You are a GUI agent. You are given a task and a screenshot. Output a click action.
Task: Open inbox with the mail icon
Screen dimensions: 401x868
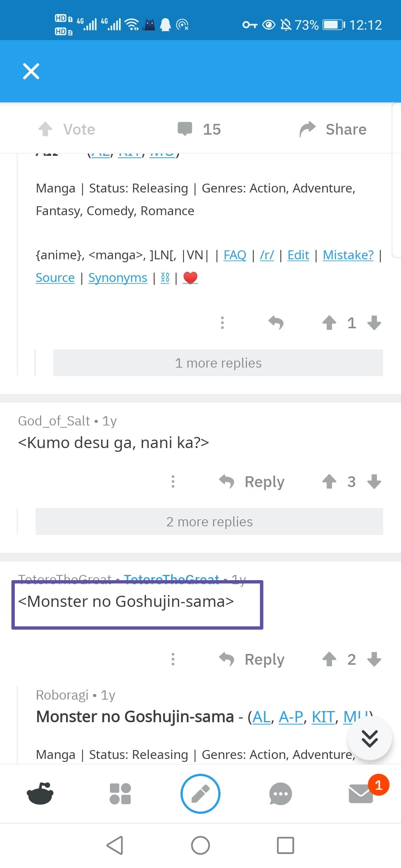click(361, 794)
